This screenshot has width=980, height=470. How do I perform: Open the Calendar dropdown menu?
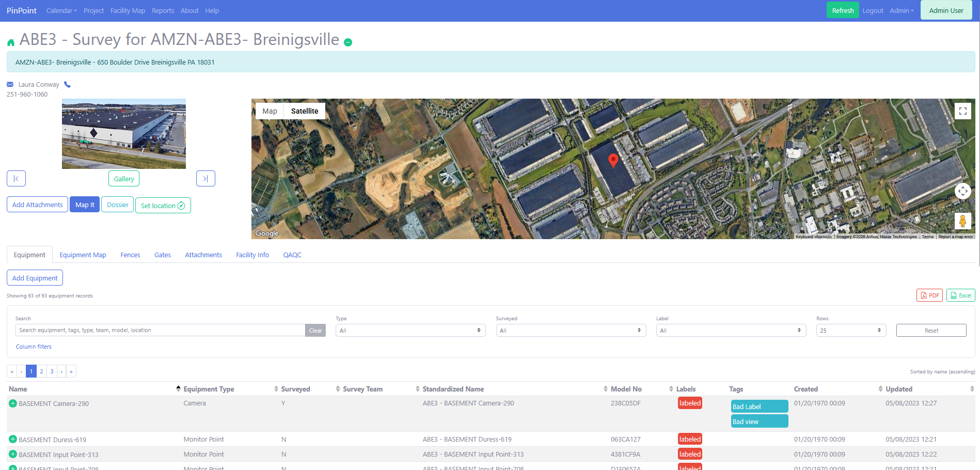(61, 10)
